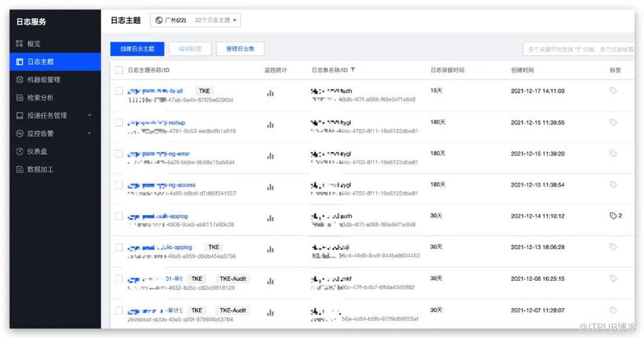Open log topic link ending -nohup
644x338 pixels.
click(156, 122)
